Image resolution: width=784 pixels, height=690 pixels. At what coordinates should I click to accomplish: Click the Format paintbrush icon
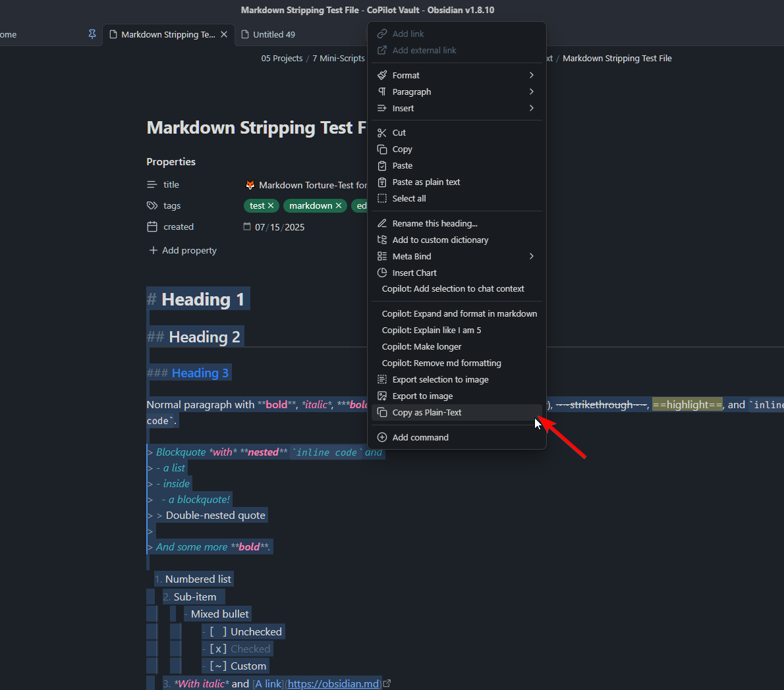click(382, 76)
